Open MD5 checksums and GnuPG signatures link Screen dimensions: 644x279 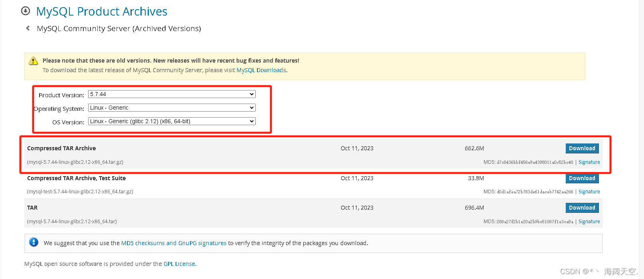[x=174, y=243]
